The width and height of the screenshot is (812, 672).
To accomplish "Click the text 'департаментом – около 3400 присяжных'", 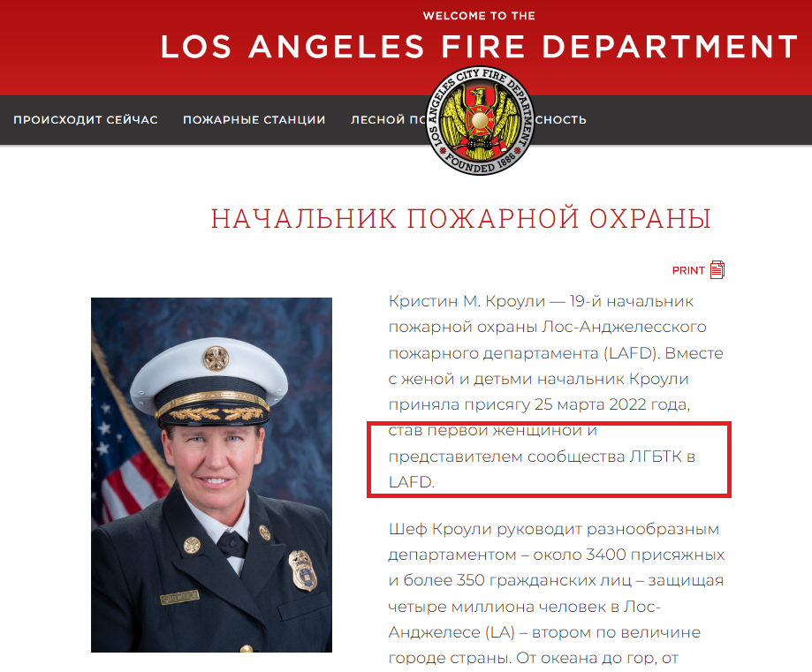I will 556,555.
